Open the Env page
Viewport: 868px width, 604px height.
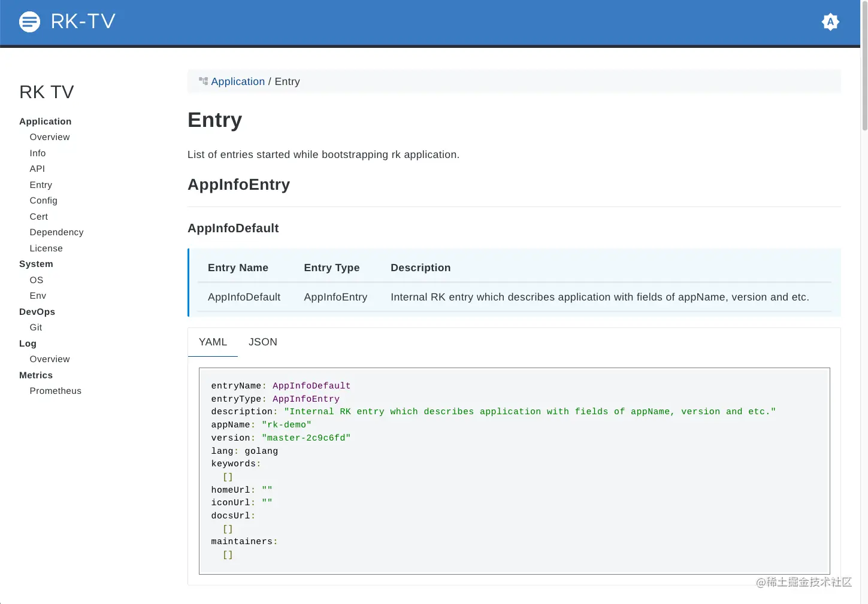click(38, 296)
